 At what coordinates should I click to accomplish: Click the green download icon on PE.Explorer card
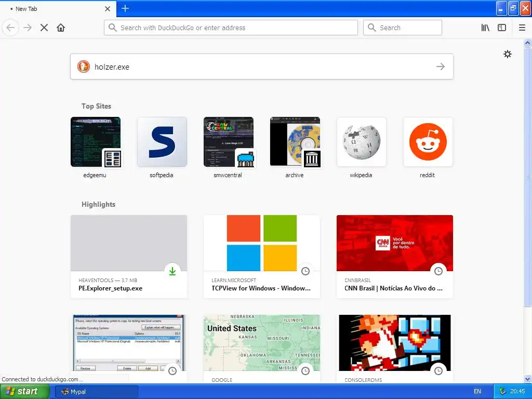coord(172,271)
